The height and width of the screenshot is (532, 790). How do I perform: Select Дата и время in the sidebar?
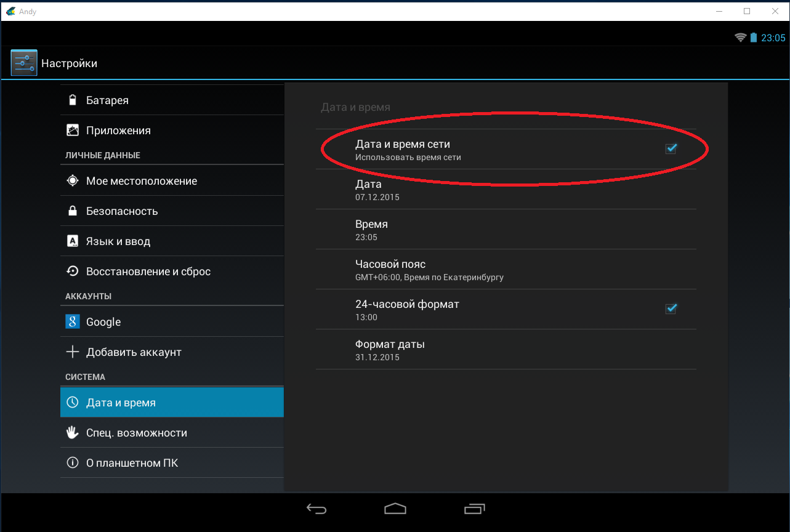[x=172, y=402]
